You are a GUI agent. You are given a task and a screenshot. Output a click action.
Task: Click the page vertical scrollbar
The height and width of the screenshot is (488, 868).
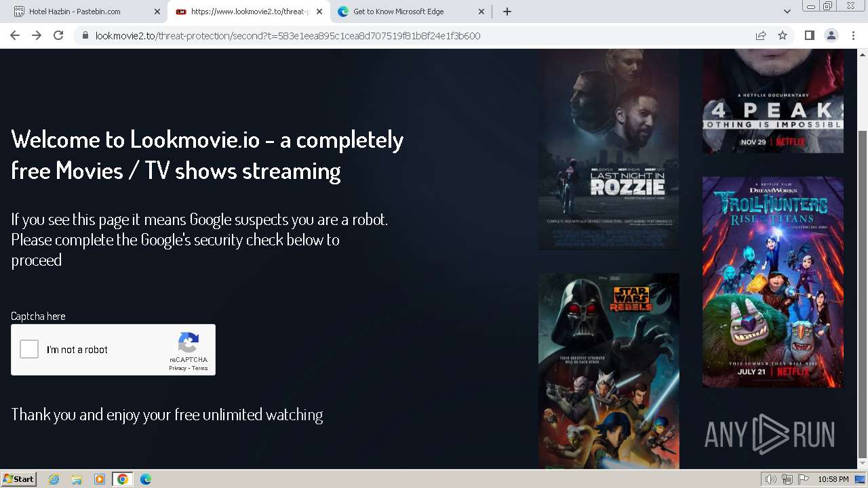pyautogui.click(x=863, y=293)
